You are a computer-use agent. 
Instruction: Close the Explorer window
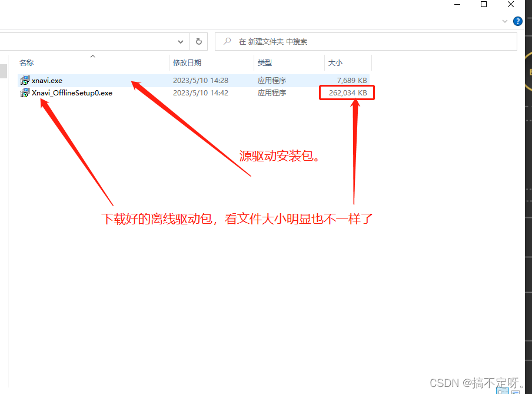(511, 4)
